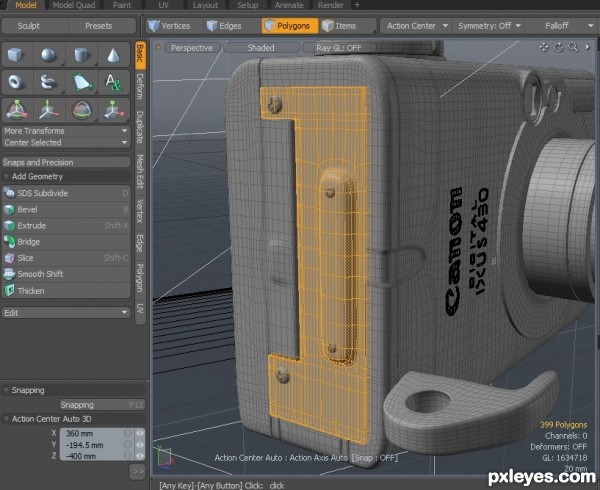Select the Mesh Edit vertical tab
This screenshot has height=490, width=600.
[x=140, y=171]
